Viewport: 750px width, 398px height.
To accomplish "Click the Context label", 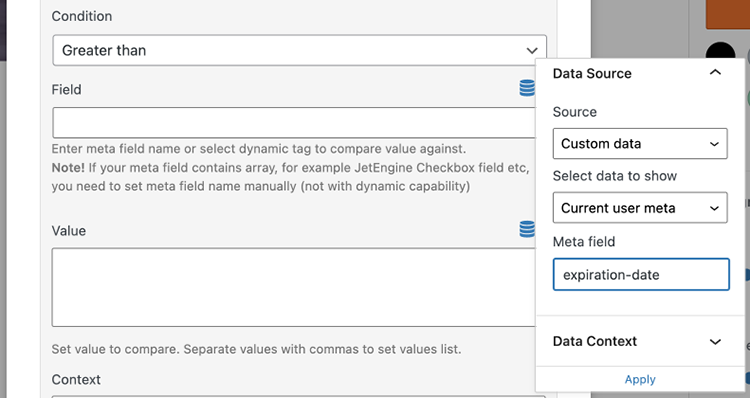I will pos(76,379).
